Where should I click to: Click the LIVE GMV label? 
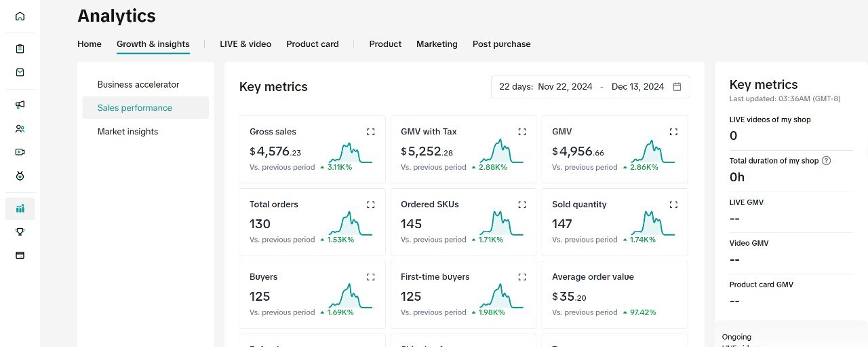(747, 202)
